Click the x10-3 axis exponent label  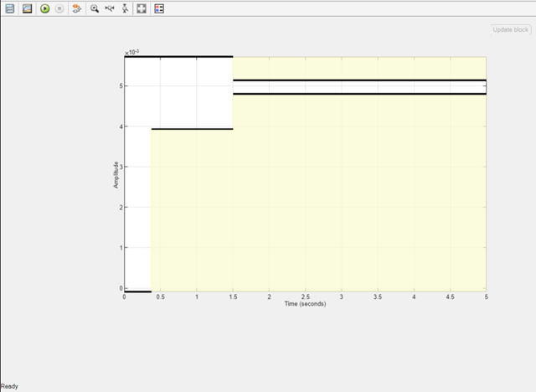pos(131,52)
